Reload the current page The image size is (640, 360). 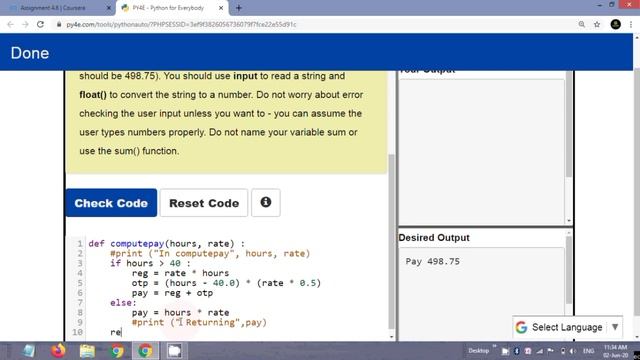coord(40,24)
